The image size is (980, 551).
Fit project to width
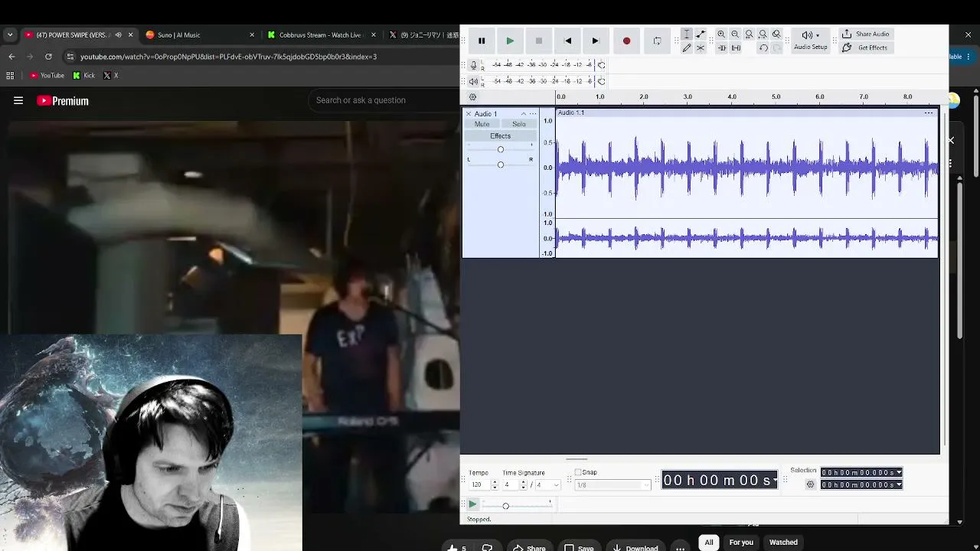coord(763,34)
